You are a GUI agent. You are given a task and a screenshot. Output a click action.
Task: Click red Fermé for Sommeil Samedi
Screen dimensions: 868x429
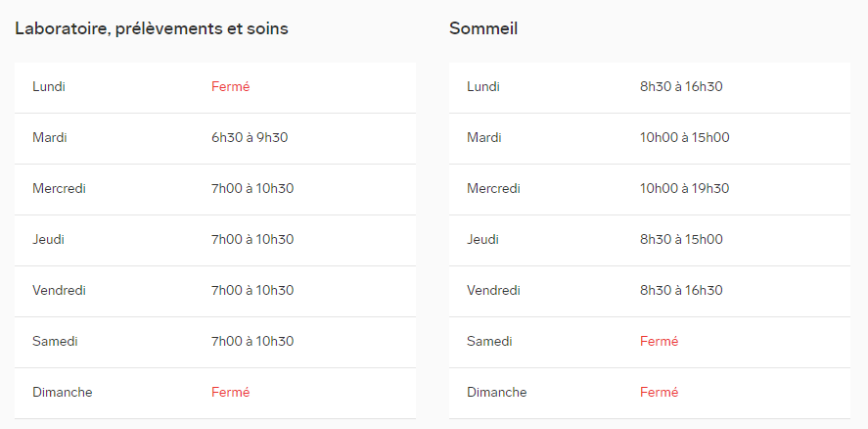tap(660, 342)
